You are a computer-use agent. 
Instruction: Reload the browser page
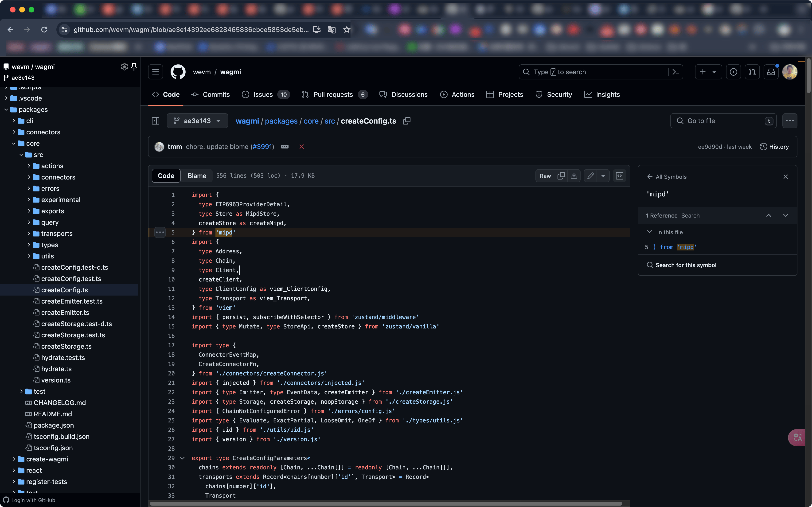(x=44, y=30)
